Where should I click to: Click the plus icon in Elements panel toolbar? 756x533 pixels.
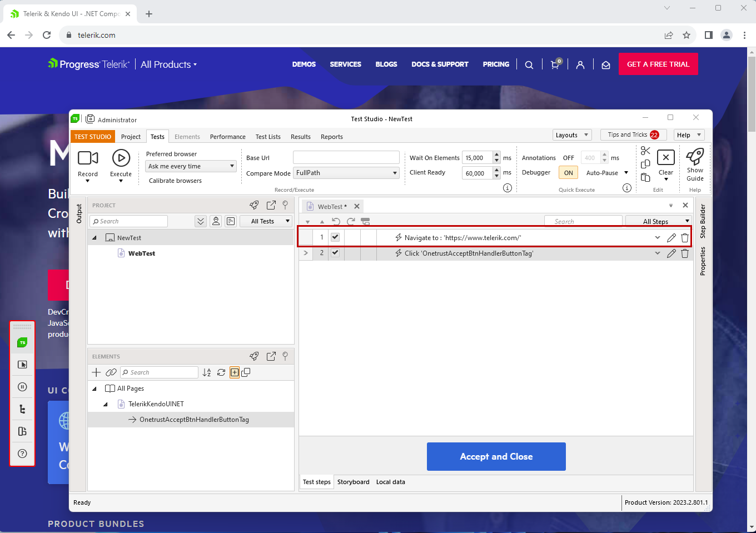pos(96,372)
